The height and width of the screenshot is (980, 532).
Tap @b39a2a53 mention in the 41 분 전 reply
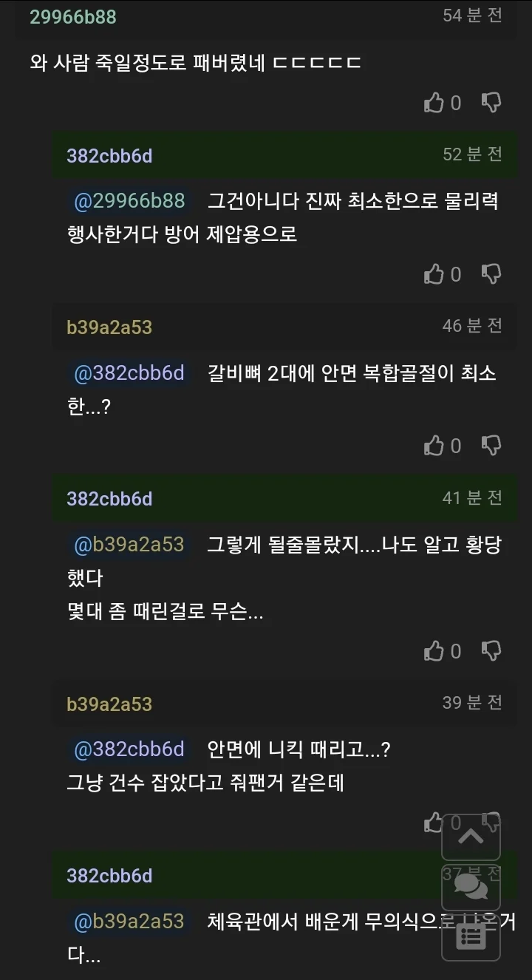(129, 545)
